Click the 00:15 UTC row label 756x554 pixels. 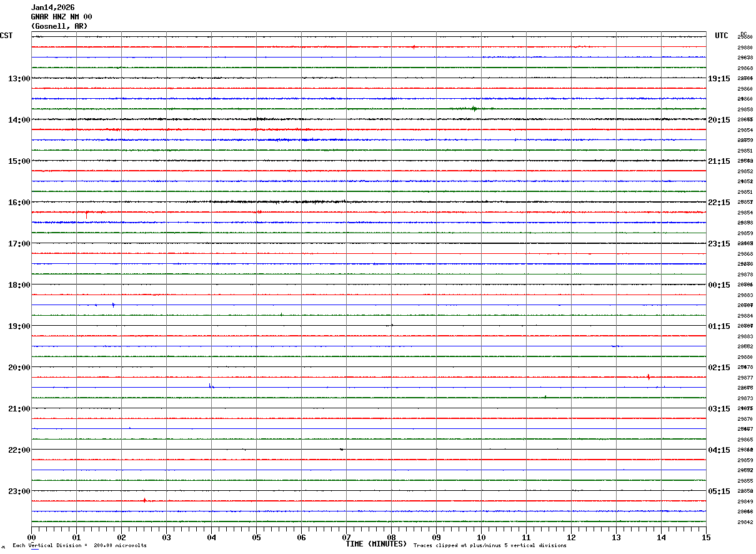coord(719,285)
